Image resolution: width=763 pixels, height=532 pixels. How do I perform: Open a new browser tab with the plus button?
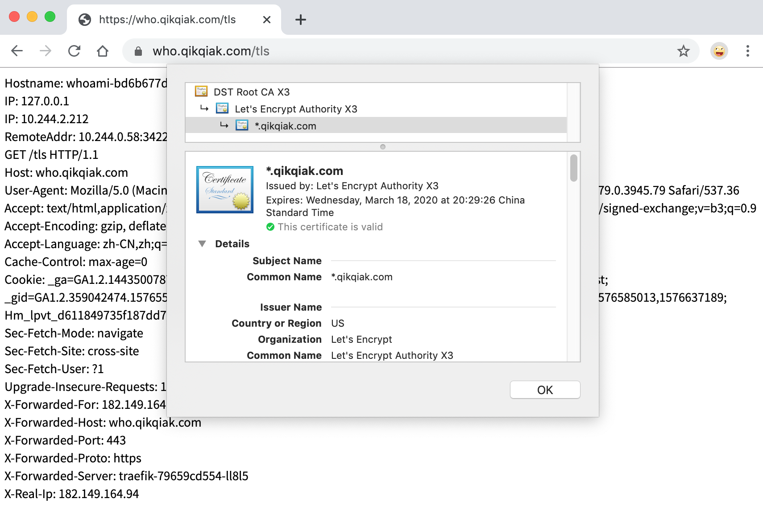pos(300,20)
